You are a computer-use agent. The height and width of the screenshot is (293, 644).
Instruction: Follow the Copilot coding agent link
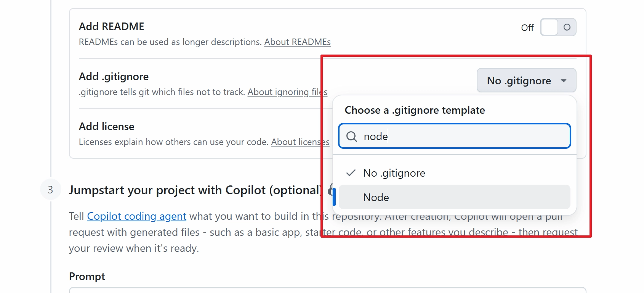pos(136,216)
